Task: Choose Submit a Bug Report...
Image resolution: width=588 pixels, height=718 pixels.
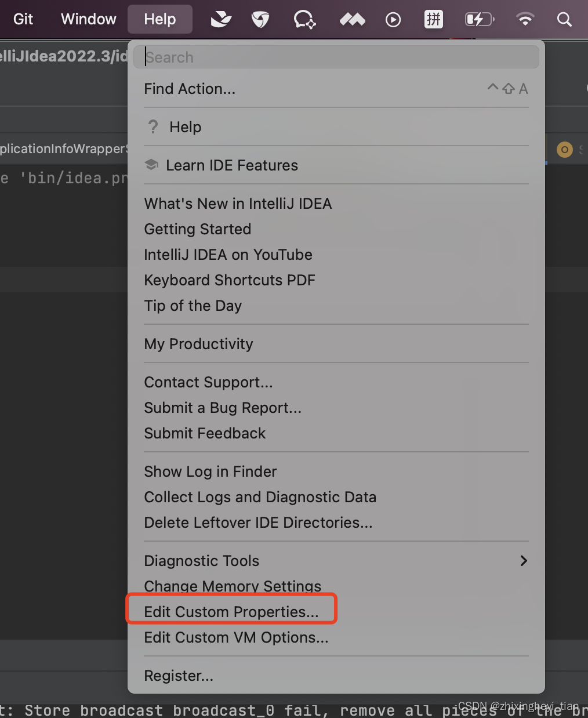Action: point(336,408)
